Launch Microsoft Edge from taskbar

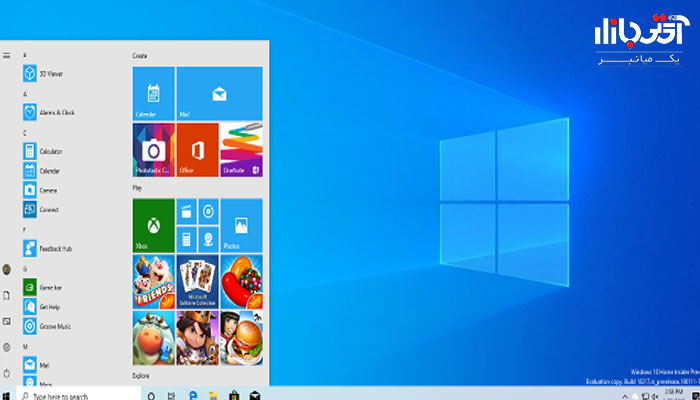193,396
